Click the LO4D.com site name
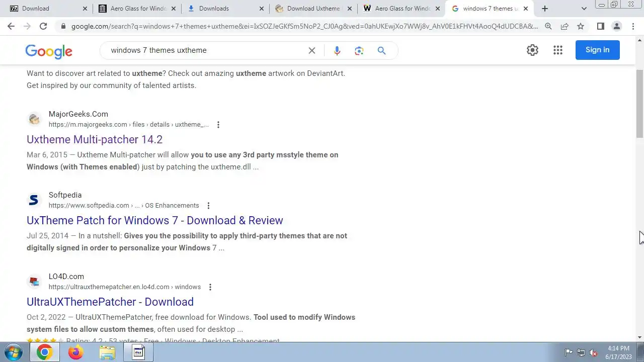This screenshot has height=362, width=644. point(66,277)
